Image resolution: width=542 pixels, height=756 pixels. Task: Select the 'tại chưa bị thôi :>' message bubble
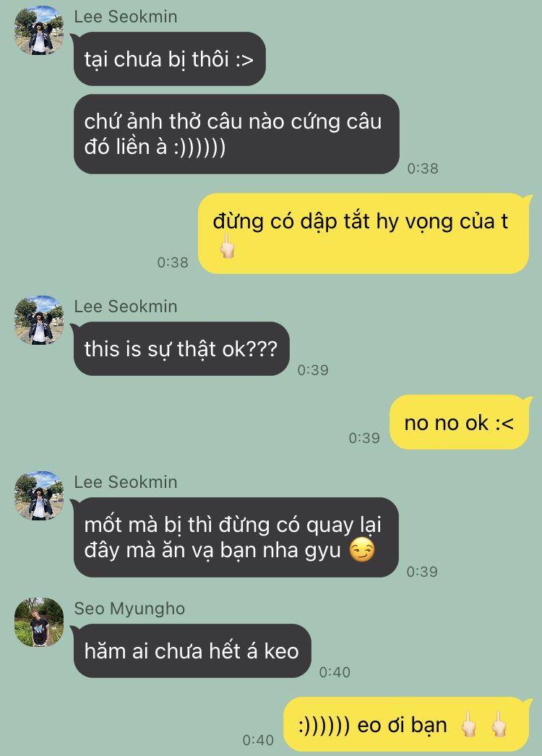[169, 59]
